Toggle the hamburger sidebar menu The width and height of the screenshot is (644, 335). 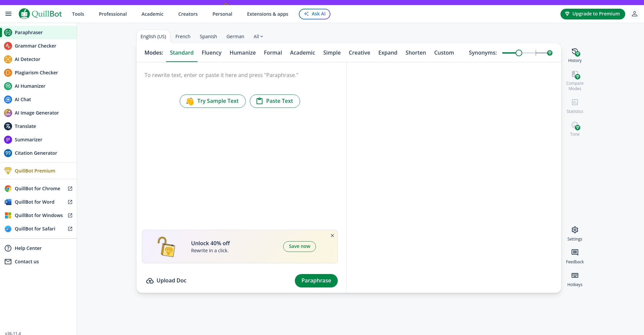pyautogui.click(x=8, y=14)
